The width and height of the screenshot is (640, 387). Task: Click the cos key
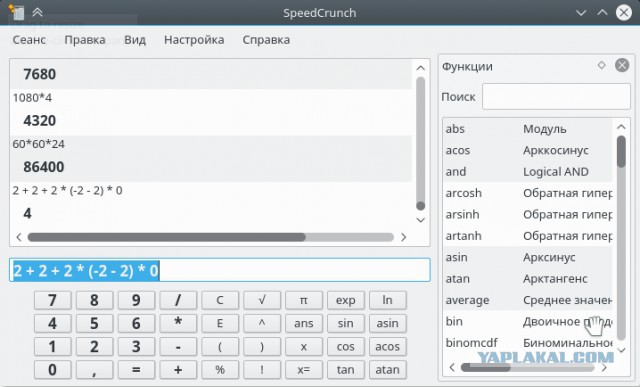[x=346, y=347]
